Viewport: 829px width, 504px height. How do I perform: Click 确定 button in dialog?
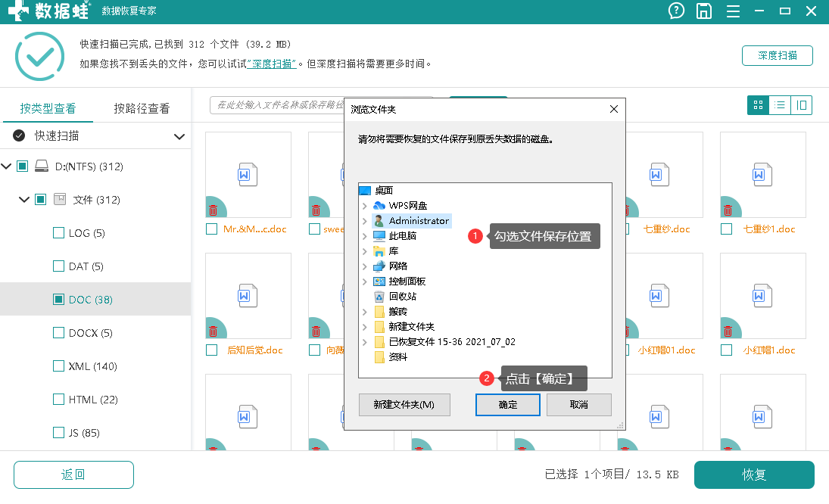507,405
